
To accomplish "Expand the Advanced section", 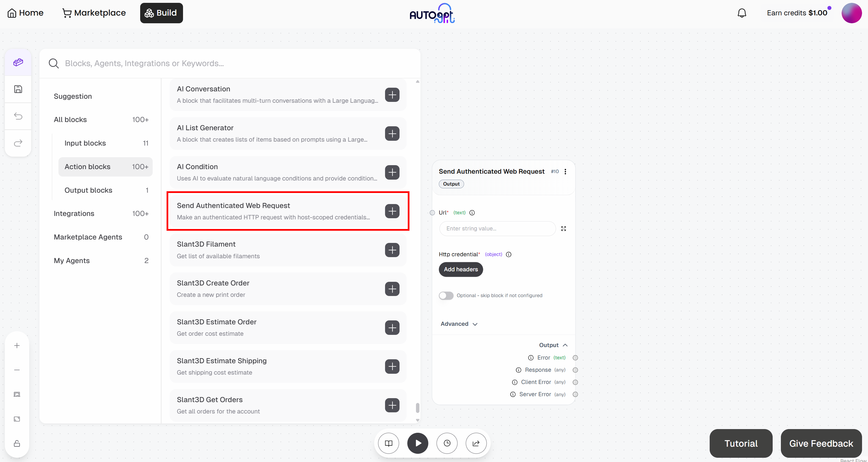I will 458,324.
